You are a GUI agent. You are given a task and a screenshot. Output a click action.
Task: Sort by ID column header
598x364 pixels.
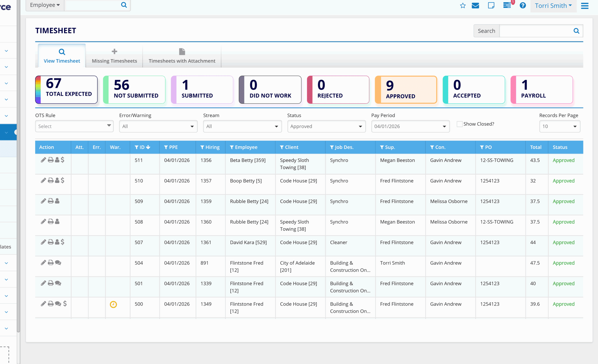142,147
